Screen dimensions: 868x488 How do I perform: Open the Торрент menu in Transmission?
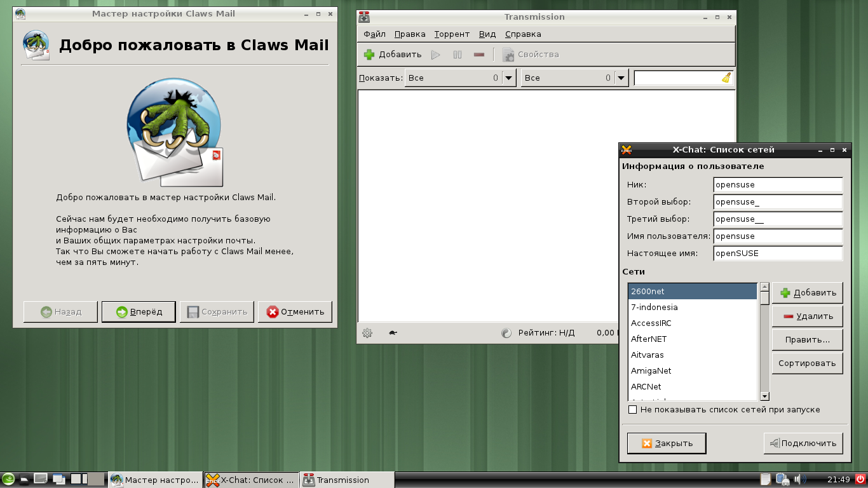[452, 34]
